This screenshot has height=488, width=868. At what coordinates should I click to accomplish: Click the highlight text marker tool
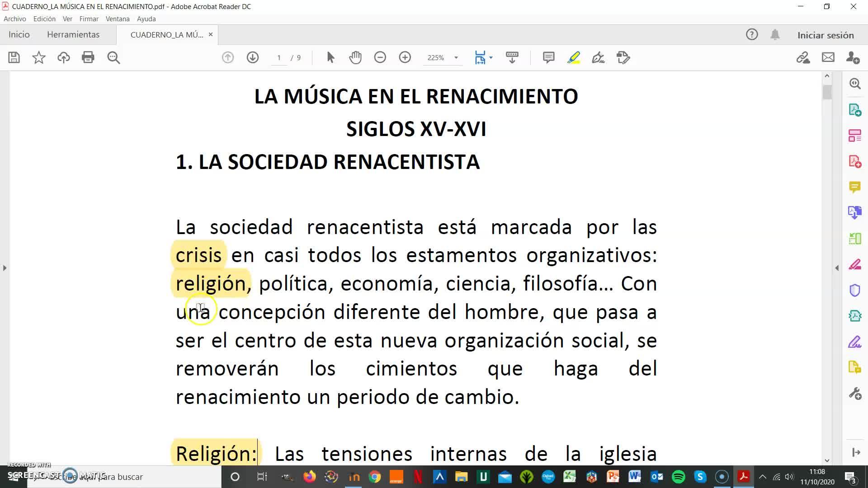tap(573, 57)
